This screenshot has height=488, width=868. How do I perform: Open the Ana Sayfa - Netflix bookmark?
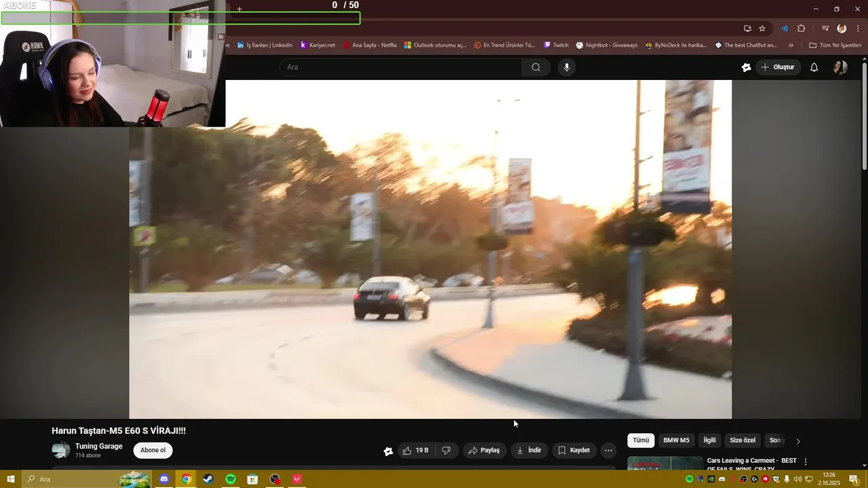coord(370,45)
